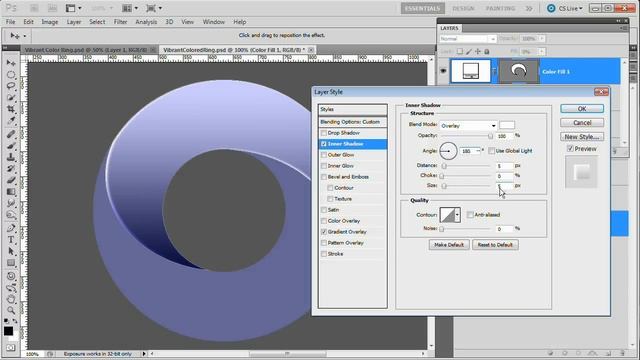Click the lock all icon in Layers
The image size is (640, 360).
point(487,51)
